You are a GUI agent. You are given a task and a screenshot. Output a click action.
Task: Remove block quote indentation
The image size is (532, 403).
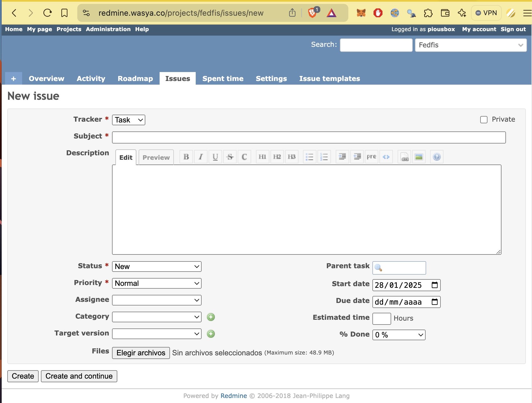(357, 157)
